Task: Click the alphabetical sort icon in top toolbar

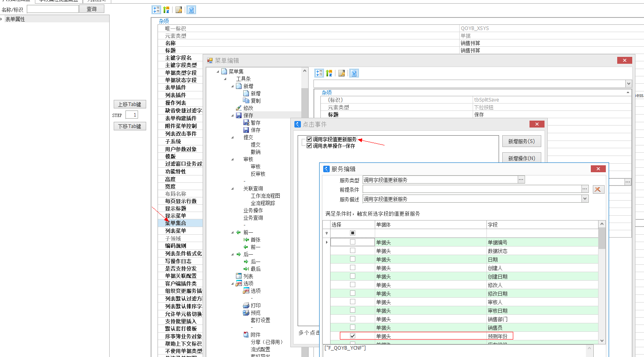Action: pos(166,10)
